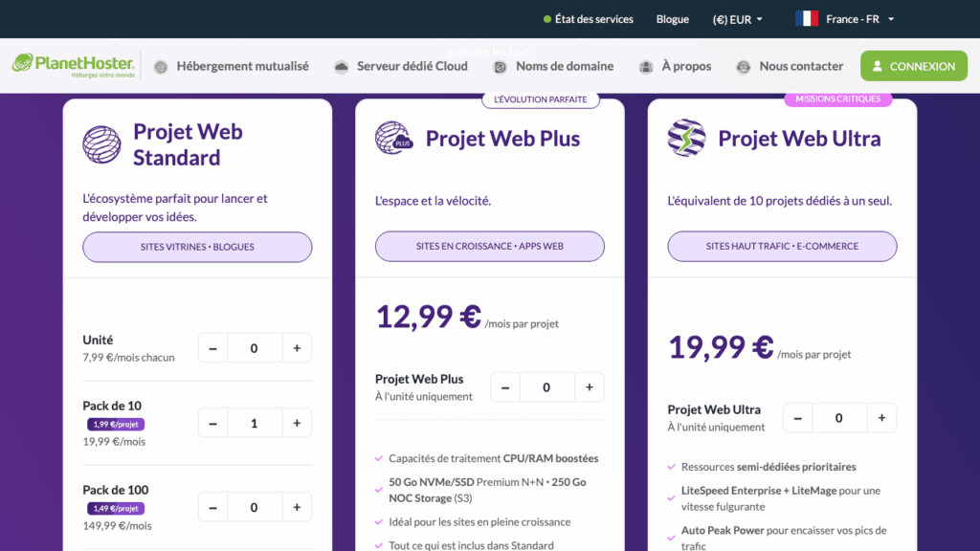Increase the Projet Web Ultra quantity
This screenshot has width=980, height=551.
click(881, 418)
